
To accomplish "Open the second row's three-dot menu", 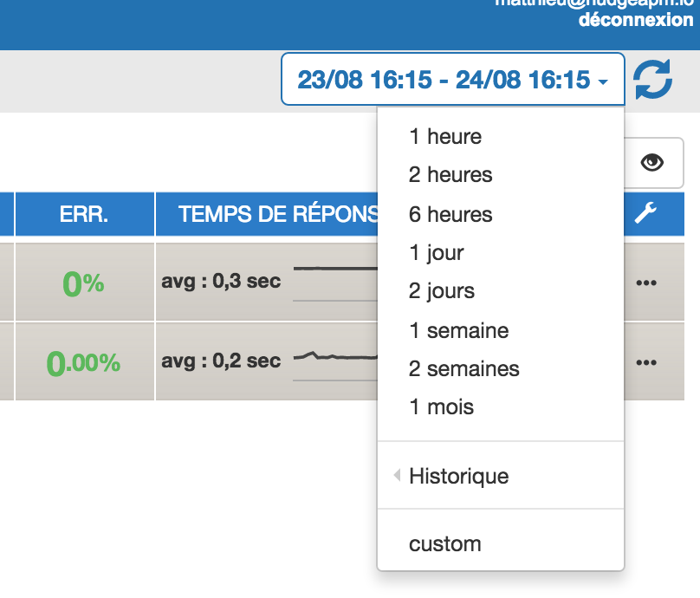I will 646,362.
